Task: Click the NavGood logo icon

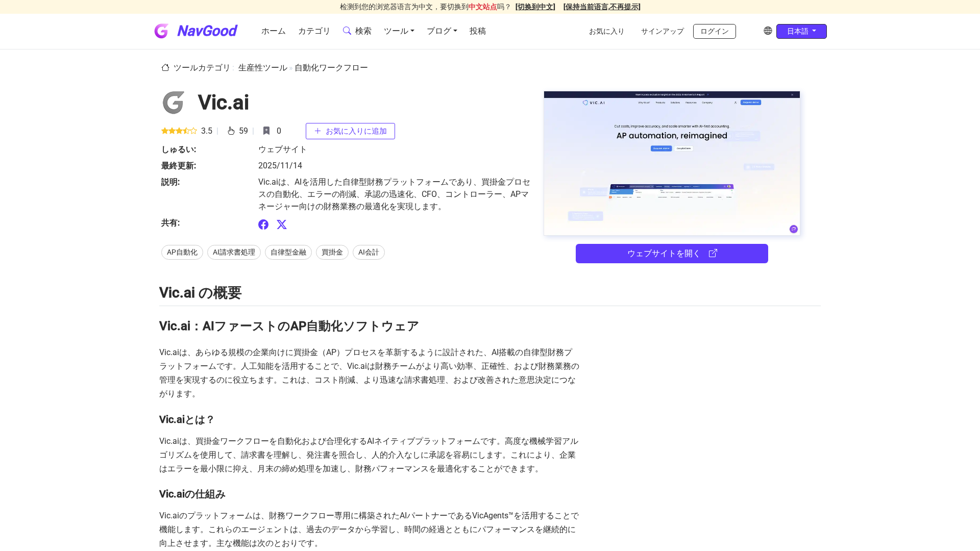Action: (161, 31)
